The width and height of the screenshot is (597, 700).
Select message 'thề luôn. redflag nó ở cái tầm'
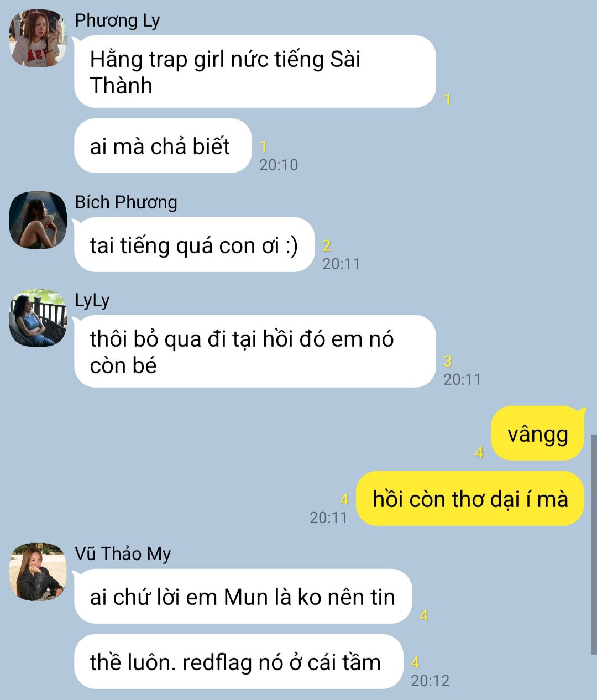coord(238,662)
